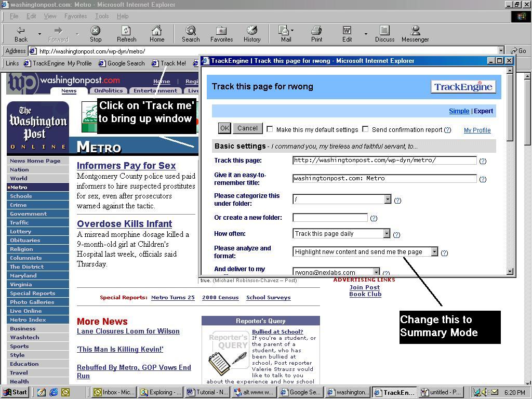Open the Windows Start menu
Image resolution: width=532 pixels, height=399 pixels.
(15, 392)
